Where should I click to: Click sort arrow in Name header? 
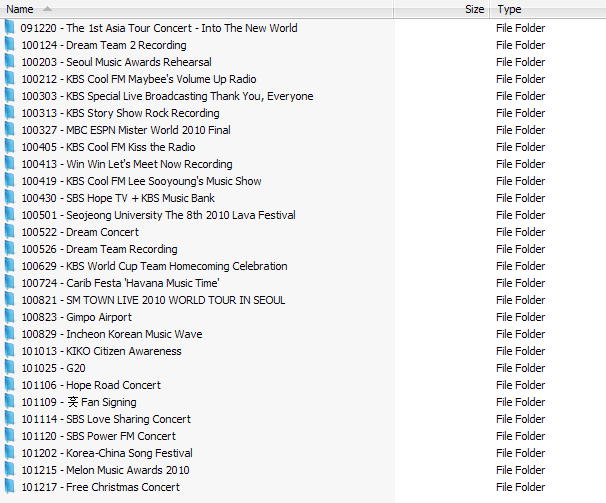point(48,9)
